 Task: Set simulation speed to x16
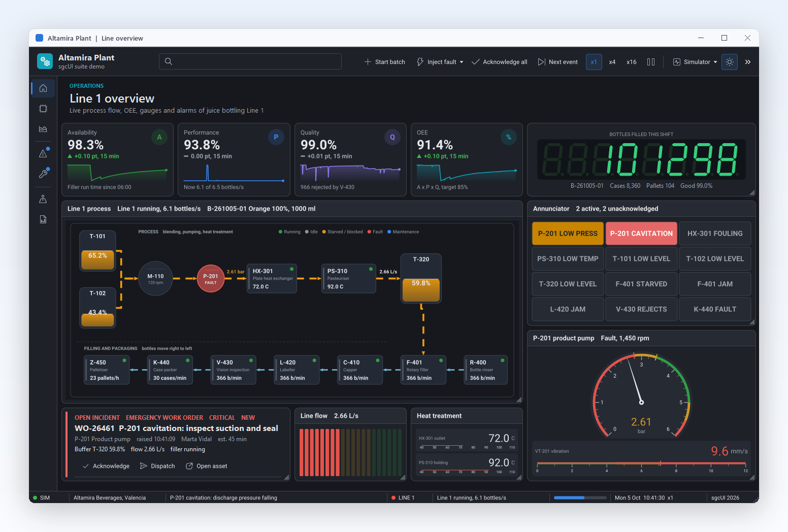(x=631, y=62)
